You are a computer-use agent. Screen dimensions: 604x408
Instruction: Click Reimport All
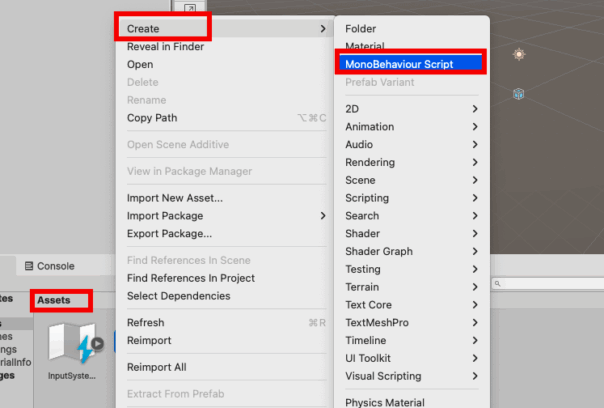pos(157,367)
